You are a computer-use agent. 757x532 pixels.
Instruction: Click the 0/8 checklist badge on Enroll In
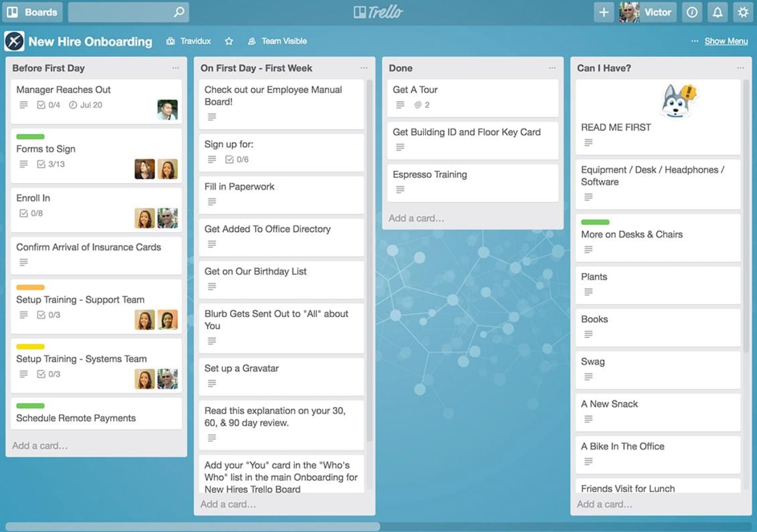31,213
